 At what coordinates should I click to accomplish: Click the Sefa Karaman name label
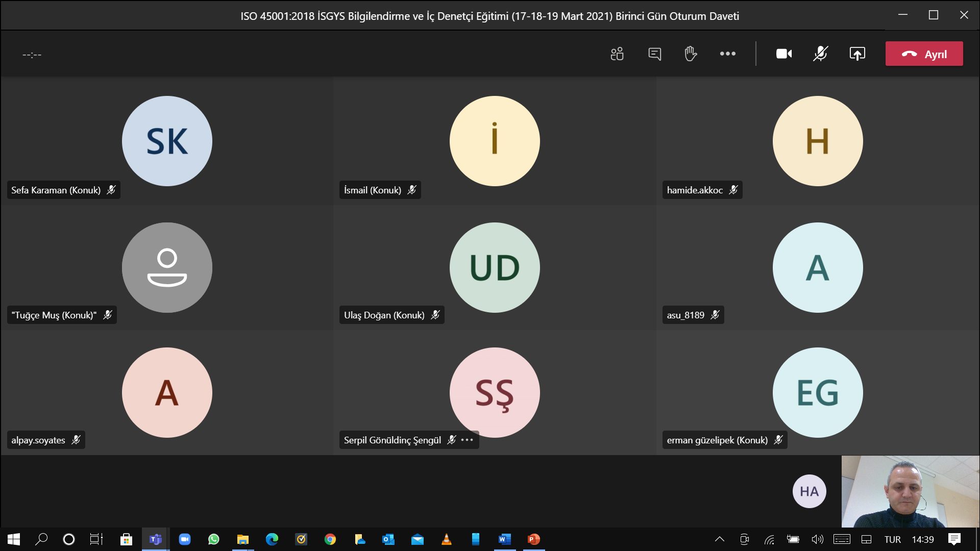pos(56,190)
